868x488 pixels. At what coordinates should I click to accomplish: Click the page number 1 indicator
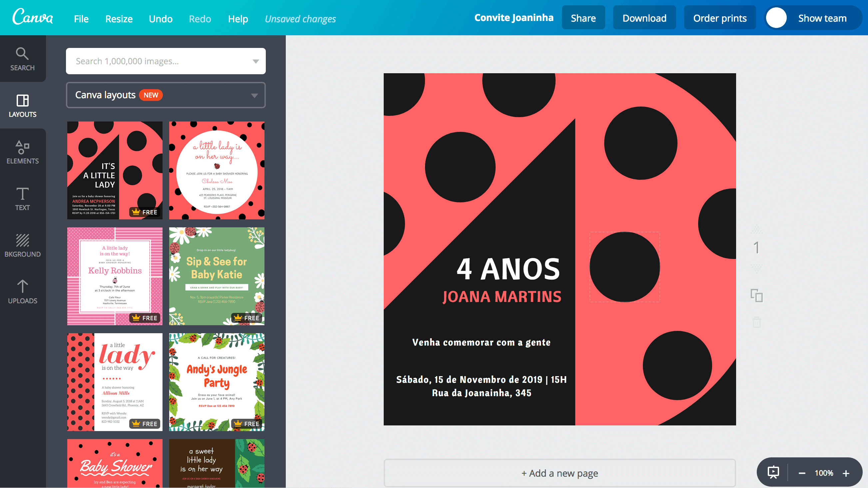(756, 248)
